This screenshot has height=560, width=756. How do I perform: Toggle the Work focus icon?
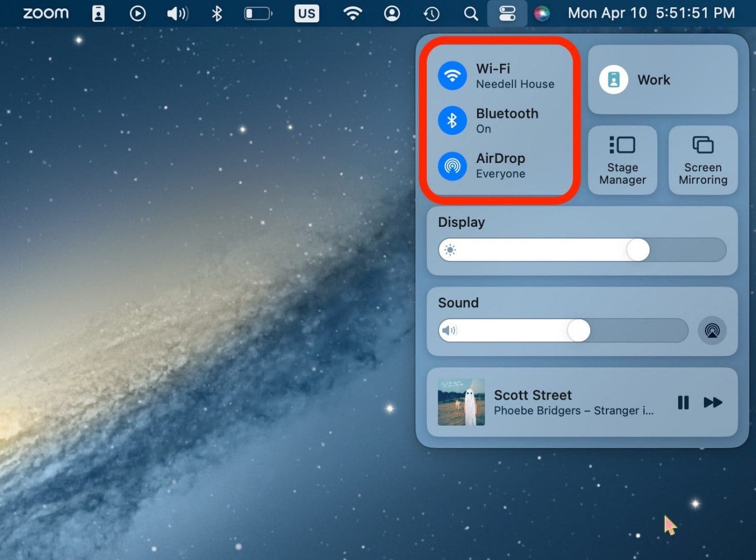[x=614, y=79]
